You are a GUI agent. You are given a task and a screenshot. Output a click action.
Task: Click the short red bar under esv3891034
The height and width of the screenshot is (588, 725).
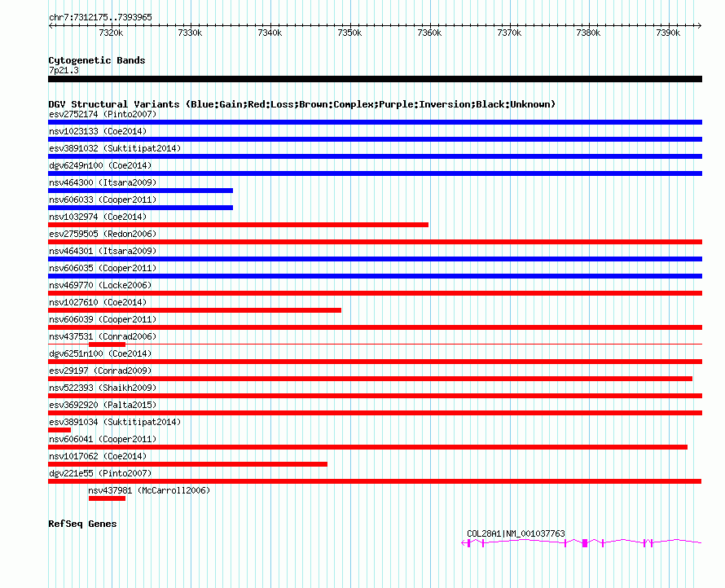coord(59,430)
